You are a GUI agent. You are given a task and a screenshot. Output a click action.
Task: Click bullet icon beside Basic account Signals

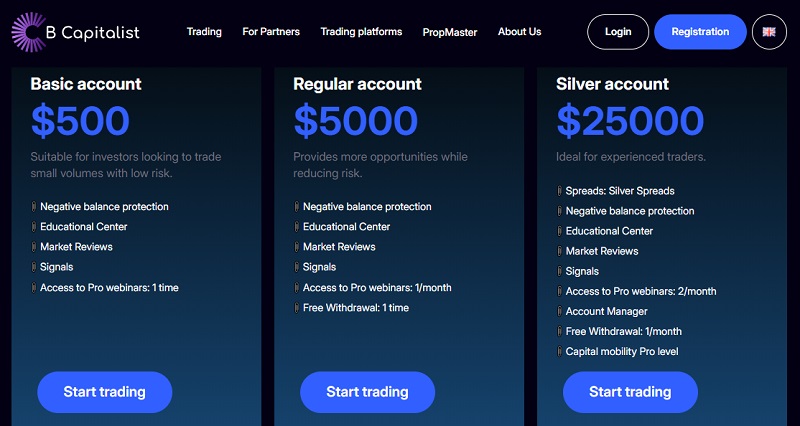pos(33,267)
